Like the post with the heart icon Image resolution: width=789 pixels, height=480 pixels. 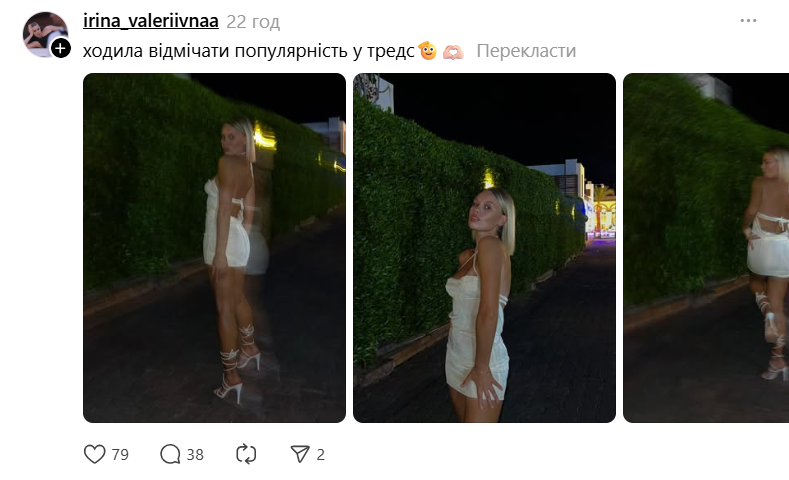[95, 454]
